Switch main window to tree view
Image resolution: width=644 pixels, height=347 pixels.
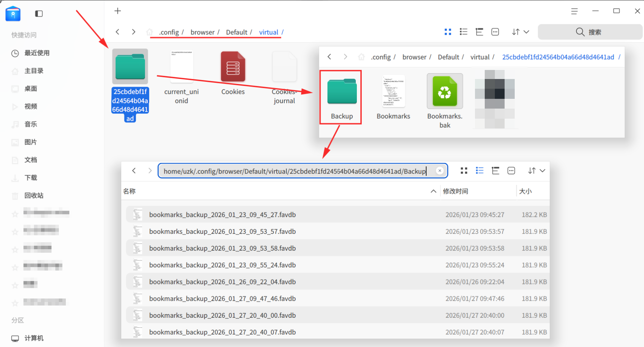click(479, 32)
